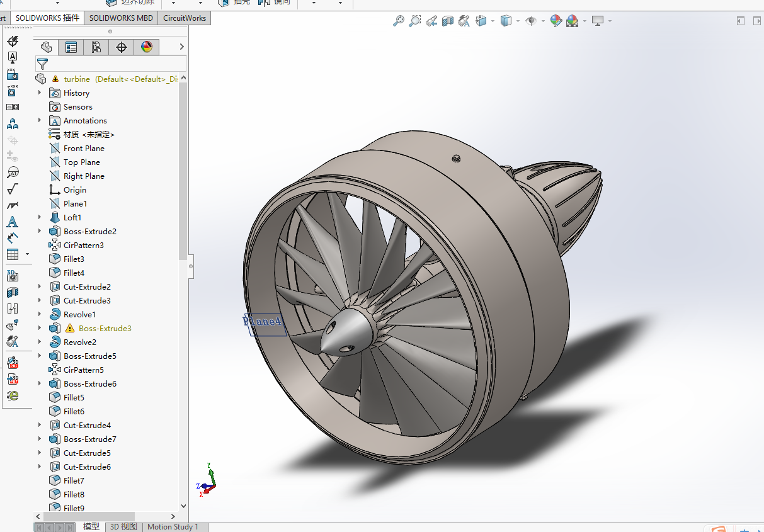Switch to the 模型 bottom tab
This screenshot has width=764, height=532.
pos(91,527)
